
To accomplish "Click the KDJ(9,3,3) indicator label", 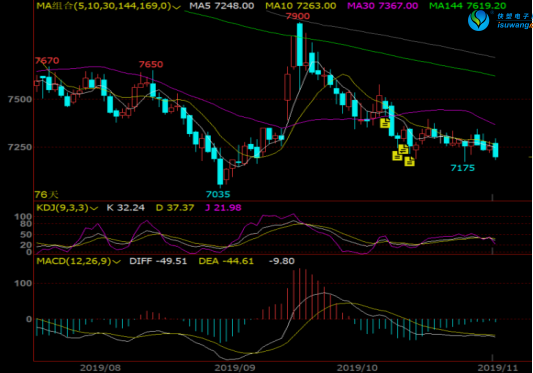I will point(63,208).
